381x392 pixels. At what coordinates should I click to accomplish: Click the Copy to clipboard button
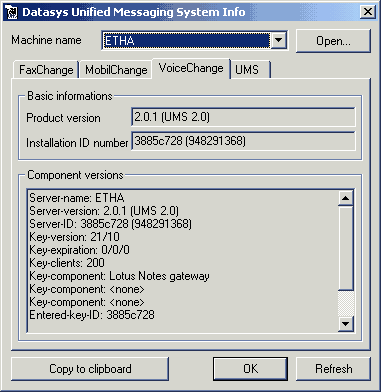coord(90,369)
